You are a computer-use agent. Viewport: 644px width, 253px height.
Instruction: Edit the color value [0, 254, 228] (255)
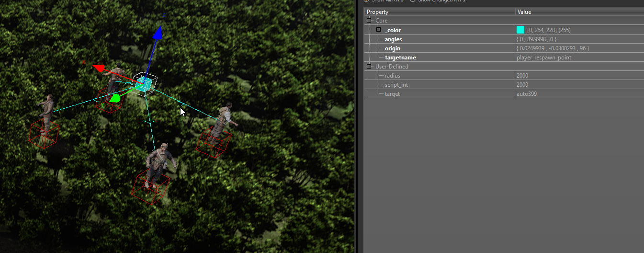549,30
